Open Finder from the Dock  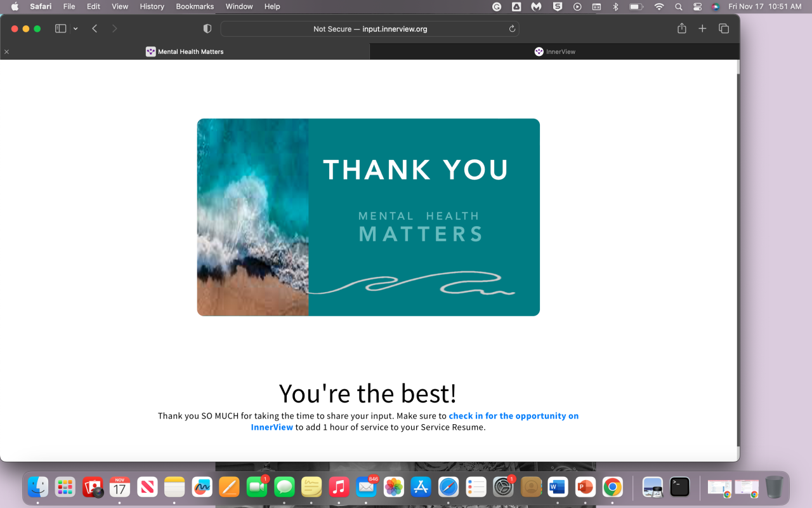tap(38, 487)
